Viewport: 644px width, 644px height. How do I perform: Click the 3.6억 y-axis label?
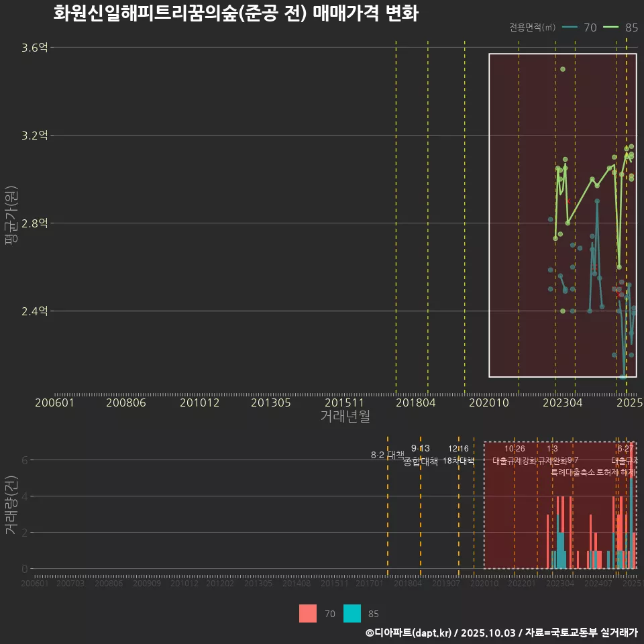tap(35, 48)
